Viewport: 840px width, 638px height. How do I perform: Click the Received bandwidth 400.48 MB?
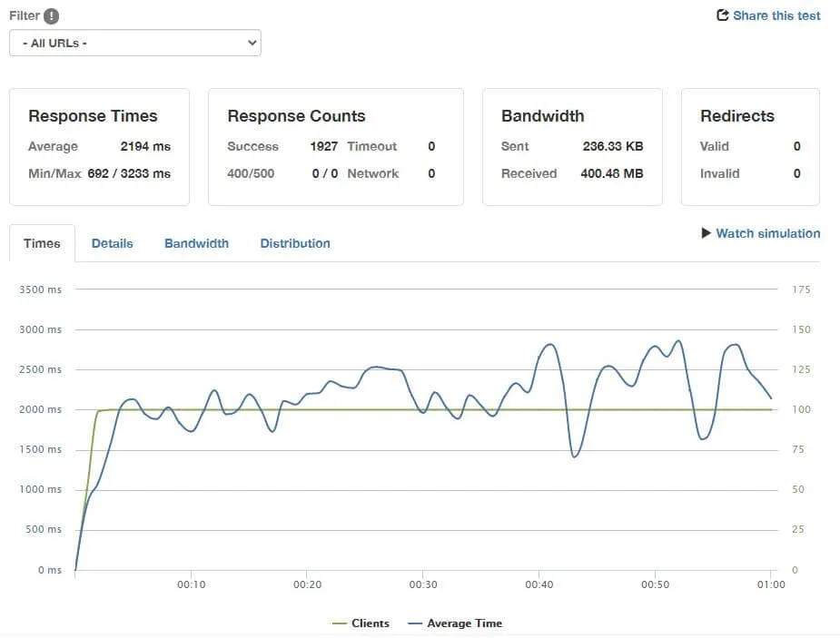point(612,173)
